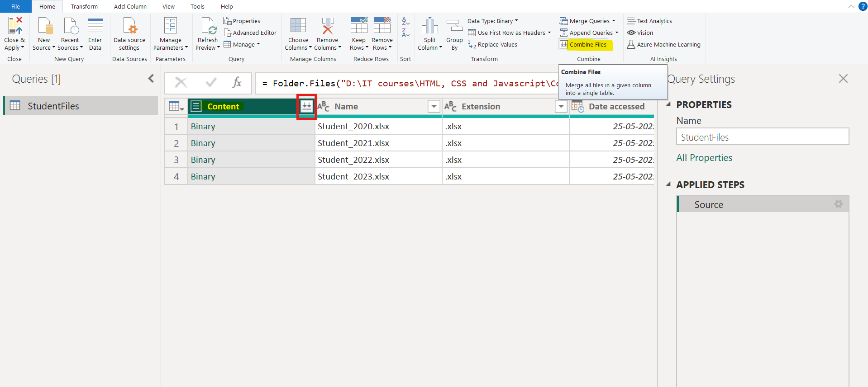Collapse the PROPERTIES section
Screen dimensions: 868x387
(x=668, y=104)
